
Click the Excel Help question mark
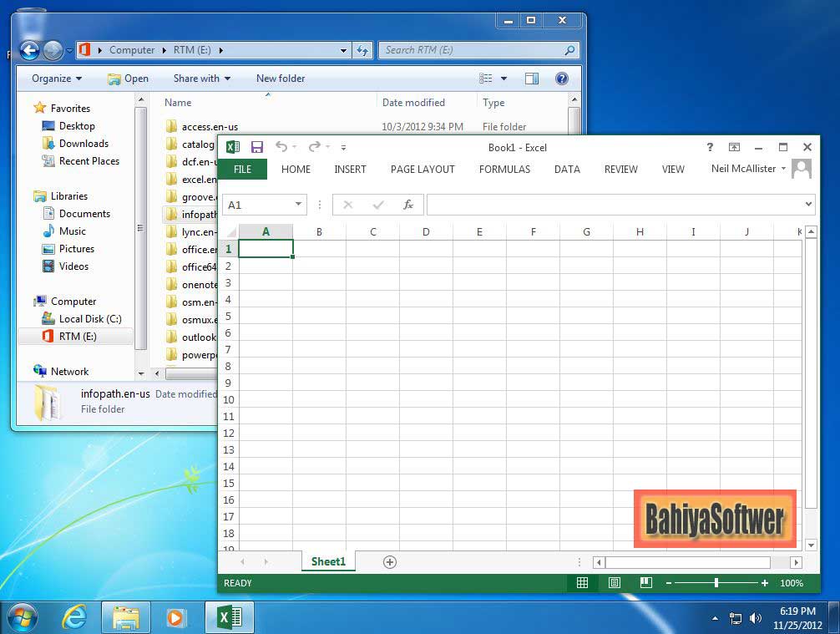(710, 147)
